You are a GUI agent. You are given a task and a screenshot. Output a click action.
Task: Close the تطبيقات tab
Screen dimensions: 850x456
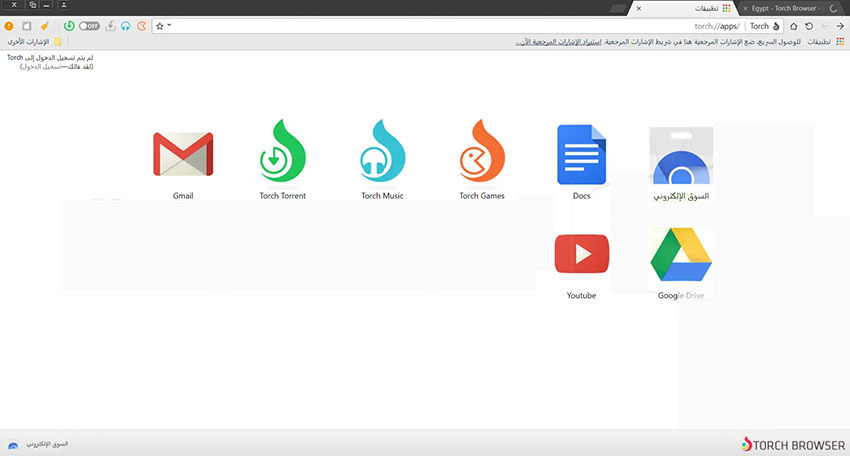pyautogui.click(x=639, y=8)
